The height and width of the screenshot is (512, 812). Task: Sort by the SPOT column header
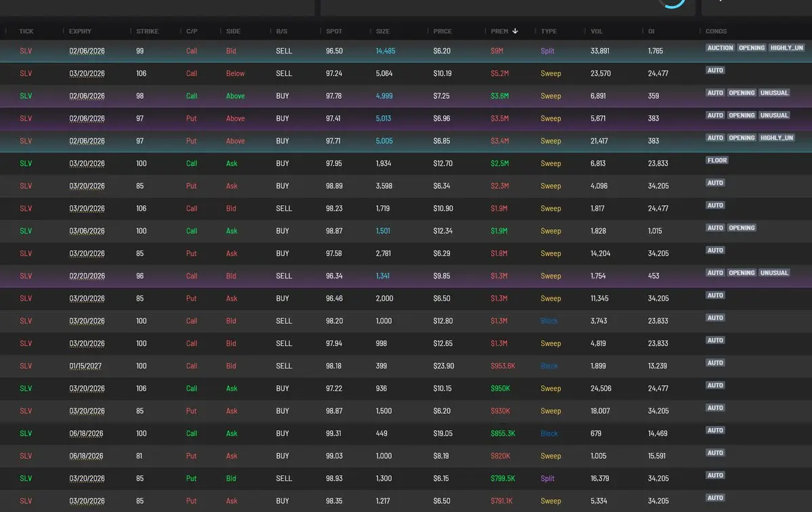(x=334, y=31)
